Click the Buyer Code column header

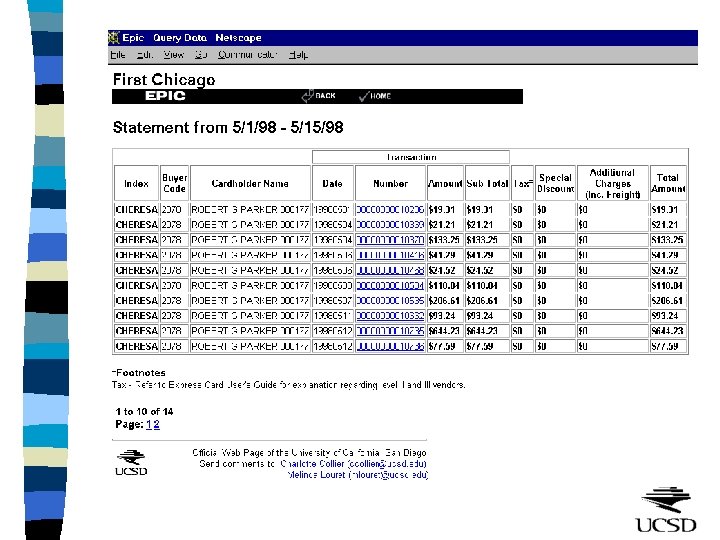[174, 183]
